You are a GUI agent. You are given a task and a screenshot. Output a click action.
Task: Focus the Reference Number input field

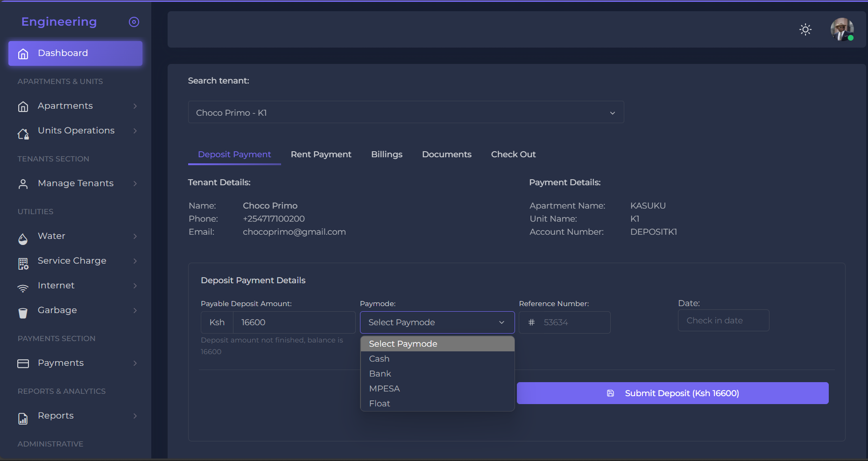click(573, 322)
